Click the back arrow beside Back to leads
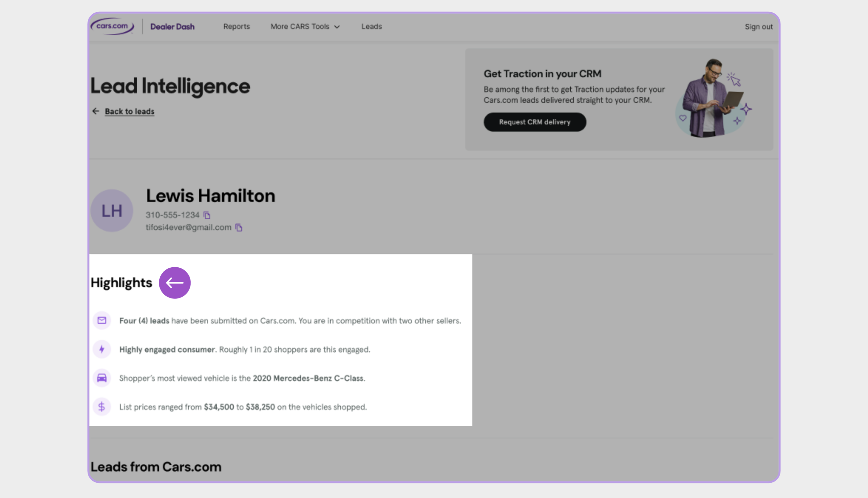 (x=96, y=111)
